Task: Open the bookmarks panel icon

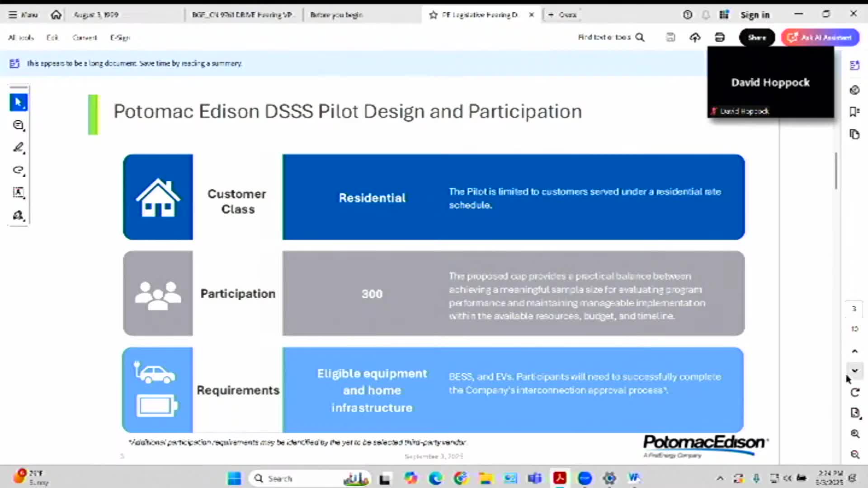Action: 854,112
